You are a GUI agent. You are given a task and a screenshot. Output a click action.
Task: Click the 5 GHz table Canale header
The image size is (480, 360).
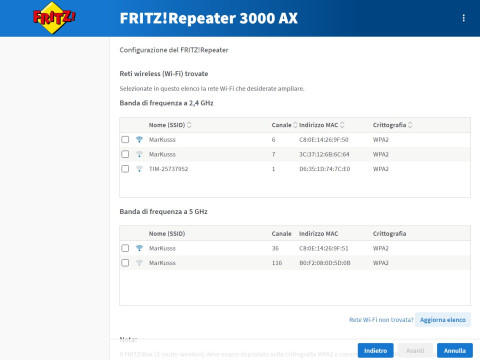pos(281,234)
